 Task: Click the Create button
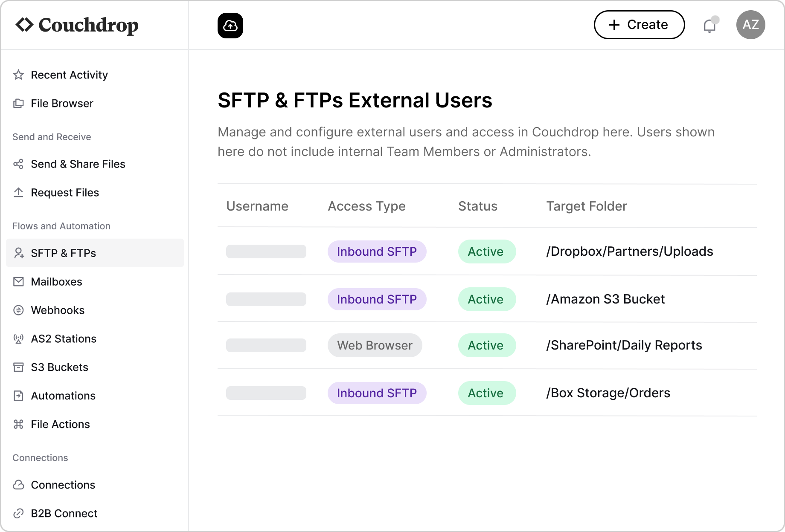pyautogui.click(x=639, y=25)
